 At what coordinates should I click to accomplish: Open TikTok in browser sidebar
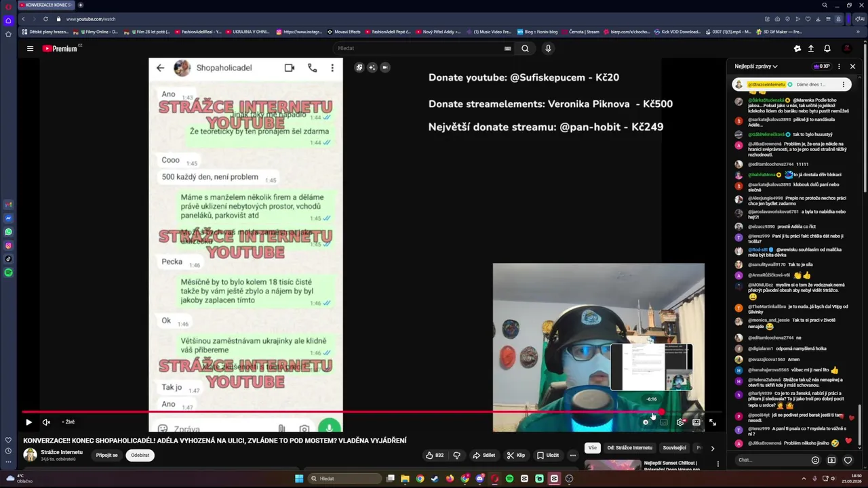click(8, 258)
